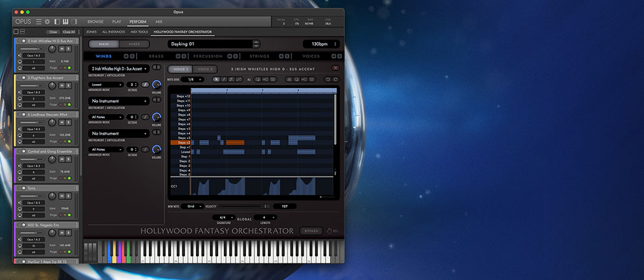Select the Brass section tab

click(x=156, y=56)
